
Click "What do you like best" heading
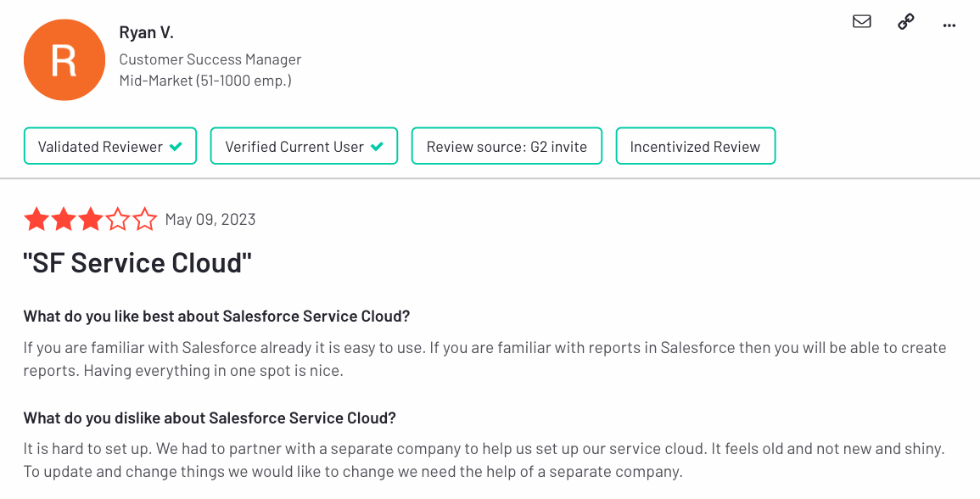216,316
